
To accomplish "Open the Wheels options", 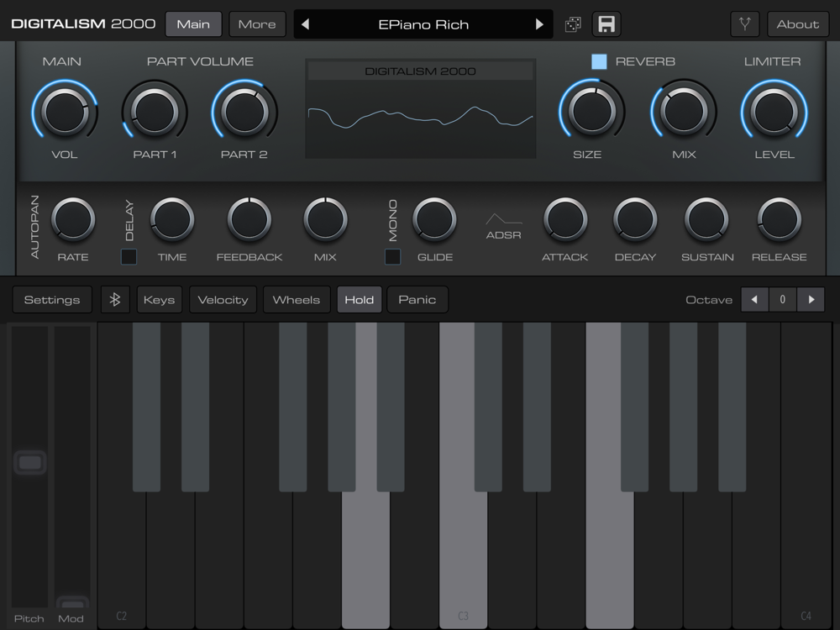I will pyautogui.click(x=297, y=300).
